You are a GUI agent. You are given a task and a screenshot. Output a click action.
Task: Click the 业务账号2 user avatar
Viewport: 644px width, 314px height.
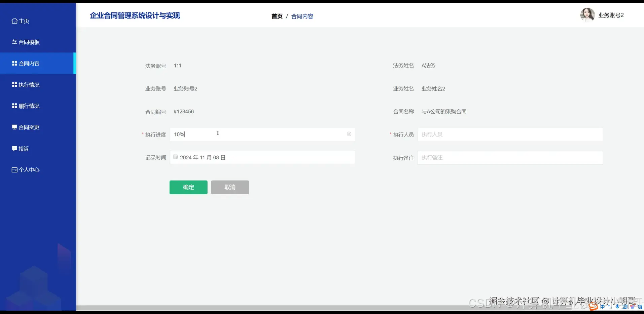point(587,14)
